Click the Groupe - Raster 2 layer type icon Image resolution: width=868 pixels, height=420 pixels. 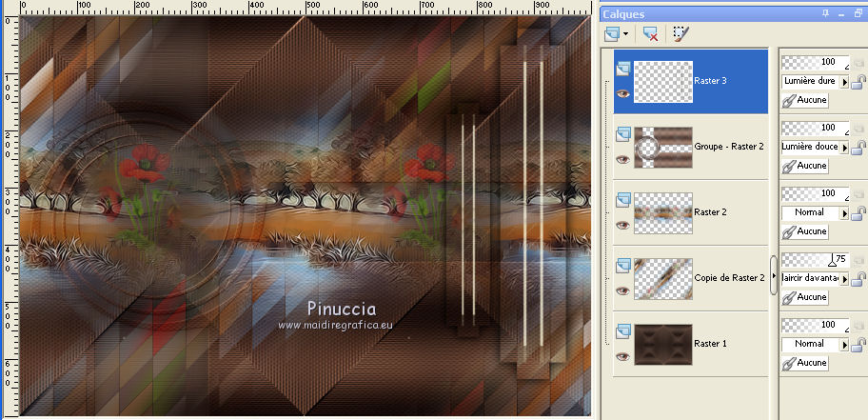[623, 134]
